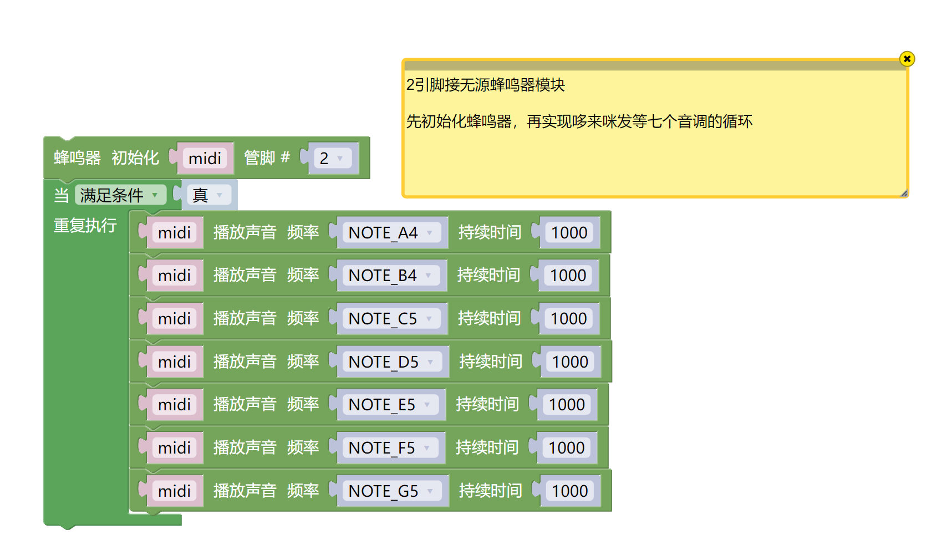Screen dimensions: 947x560
Task: Click the midi label in the NOTE_E5 play block
Action: tap(175, 404)
